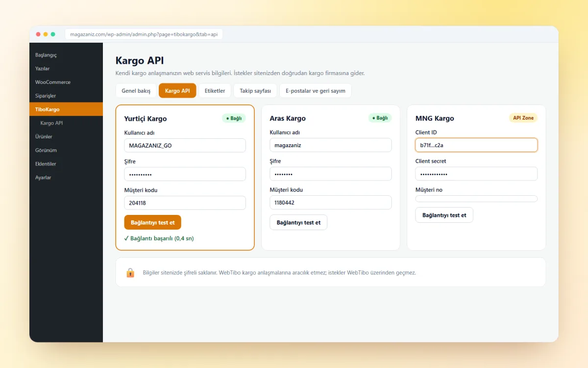
Task: Click the Yurtiçi Kargo Bağlı status badge
Action: [x=234, y=118]
